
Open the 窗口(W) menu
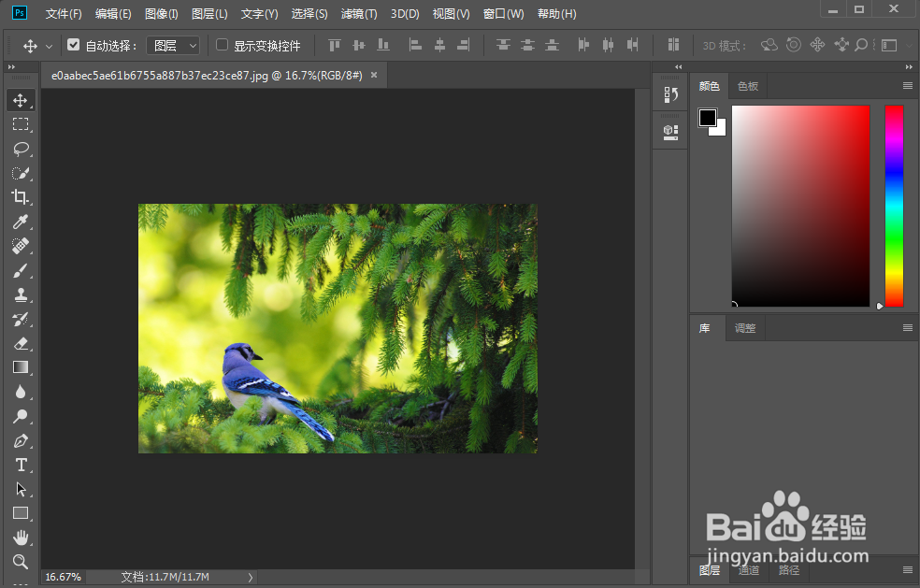click(503, 13)
